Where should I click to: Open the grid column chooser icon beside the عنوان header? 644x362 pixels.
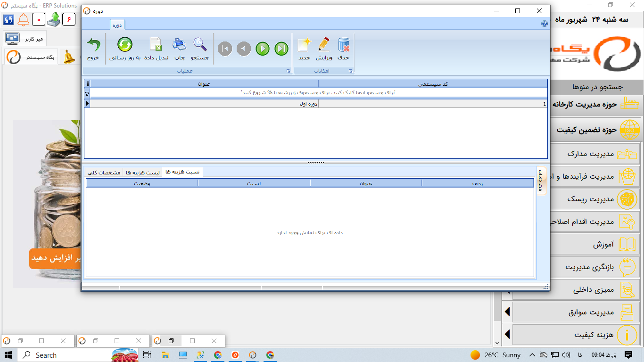[x=87, y=84]
